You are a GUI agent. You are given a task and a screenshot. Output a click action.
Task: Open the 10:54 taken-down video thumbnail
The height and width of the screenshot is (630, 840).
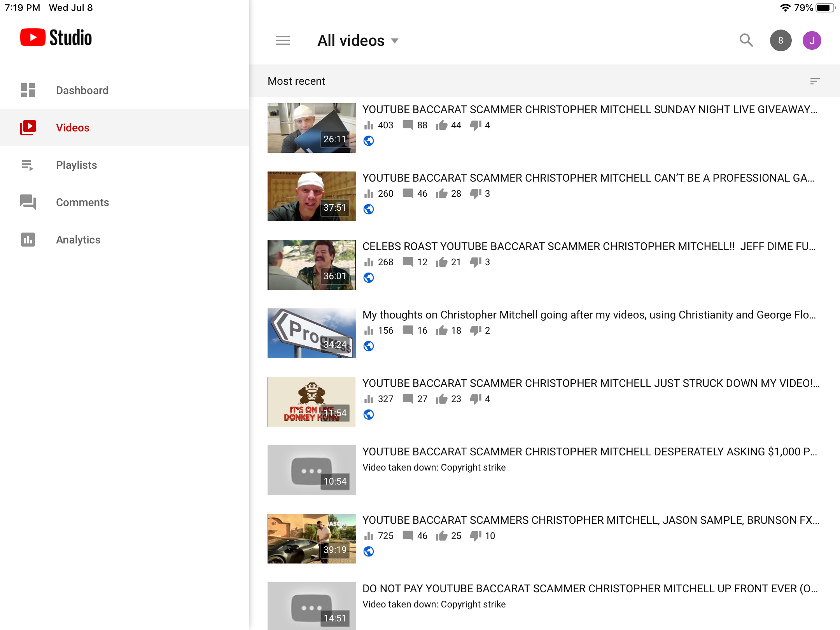point(312,470)
